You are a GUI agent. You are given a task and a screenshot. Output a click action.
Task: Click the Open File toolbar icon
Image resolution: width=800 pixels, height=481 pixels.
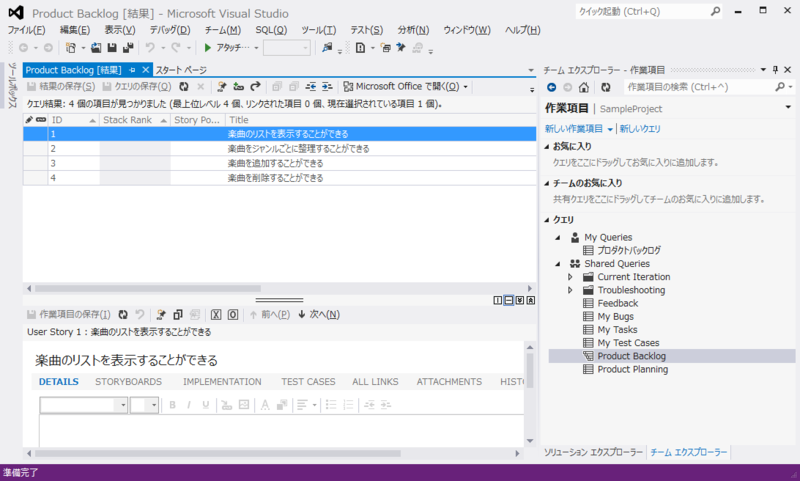coord(96,47)
